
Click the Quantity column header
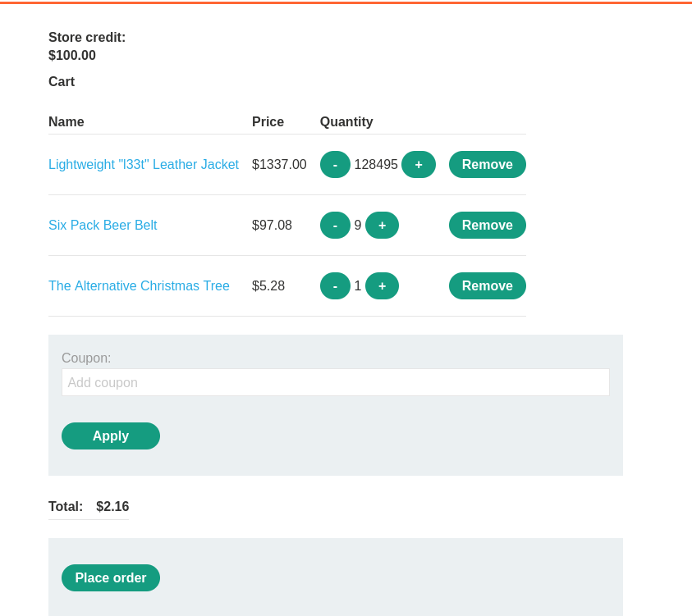[346, 122]
